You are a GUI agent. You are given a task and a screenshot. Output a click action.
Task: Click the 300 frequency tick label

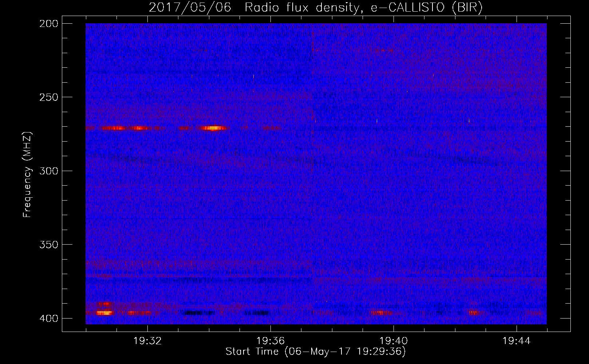click(48, 171)
